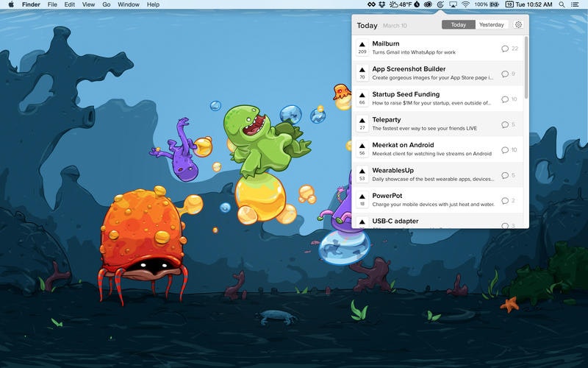Click the Product Hunt menu bar icon
Screen dimensions: 588x368
440,4
